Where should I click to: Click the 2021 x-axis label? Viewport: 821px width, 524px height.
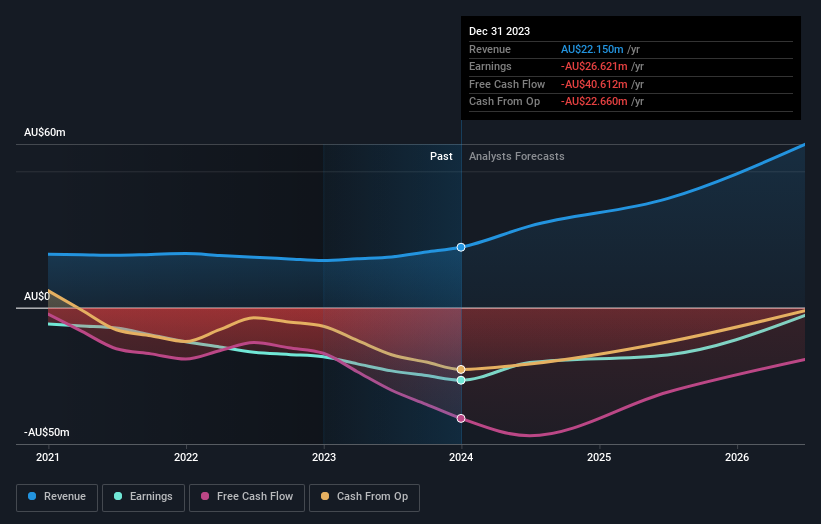click(x=48, y=458)
